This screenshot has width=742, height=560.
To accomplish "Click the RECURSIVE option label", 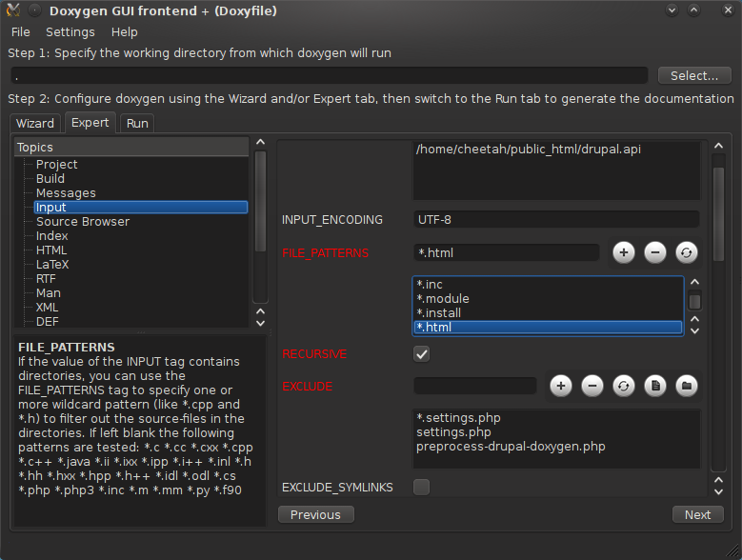I will point(314,353).
